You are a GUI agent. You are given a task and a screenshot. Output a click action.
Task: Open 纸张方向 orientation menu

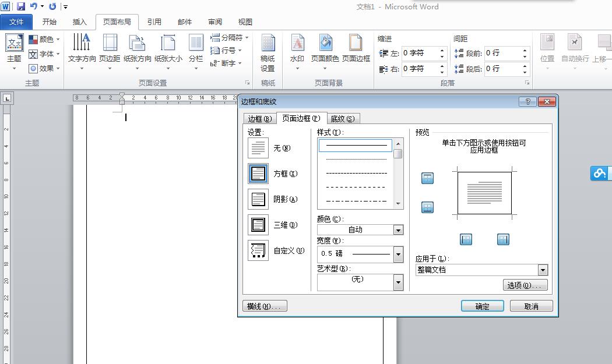[138, 52]
